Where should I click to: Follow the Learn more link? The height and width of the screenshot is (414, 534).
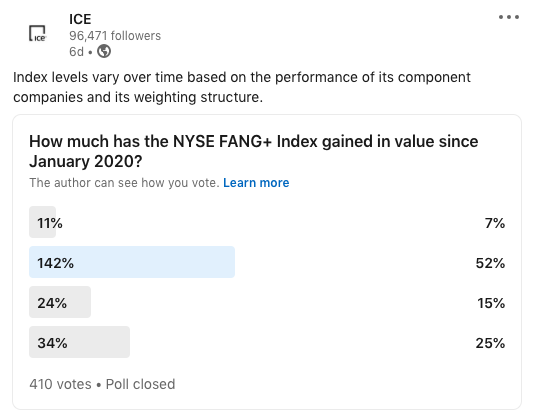tap(256, 183)
